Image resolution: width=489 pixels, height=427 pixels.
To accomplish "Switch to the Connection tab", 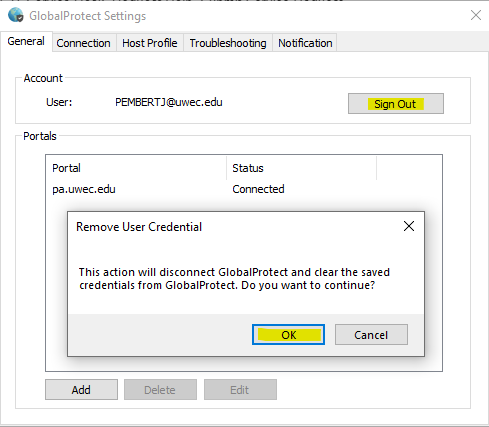I will pyautogui.click(x=83, y=43).
